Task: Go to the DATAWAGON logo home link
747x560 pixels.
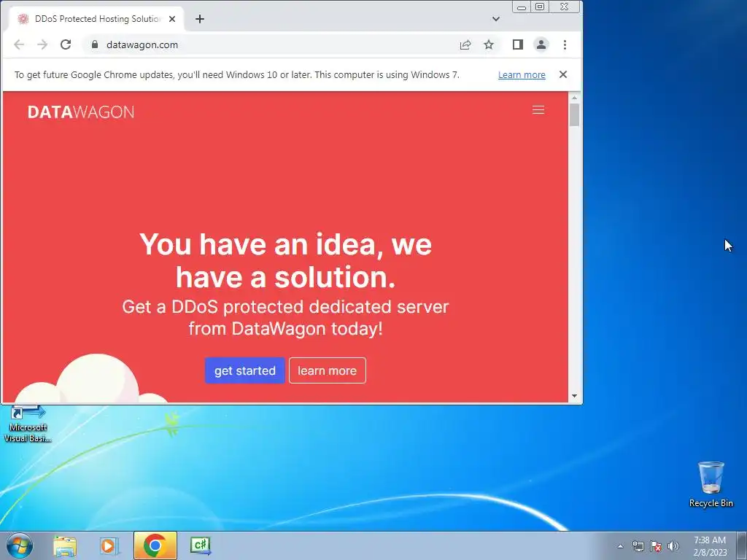Action: (81, 112)
